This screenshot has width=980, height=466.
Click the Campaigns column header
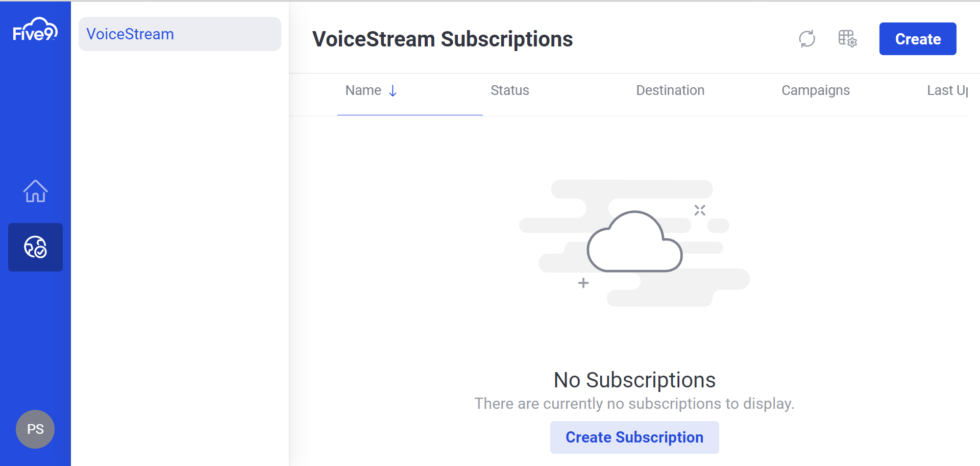816,90
